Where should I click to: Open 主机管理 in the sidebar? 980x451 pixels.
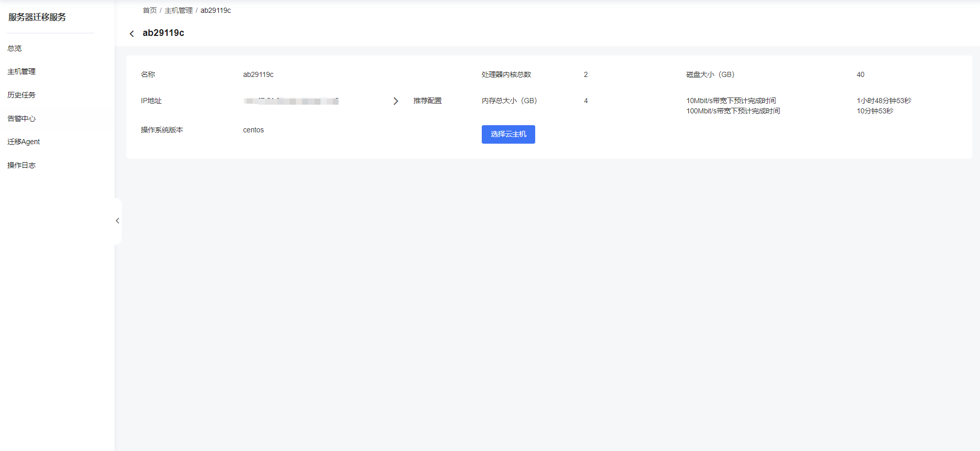[22, 71]
